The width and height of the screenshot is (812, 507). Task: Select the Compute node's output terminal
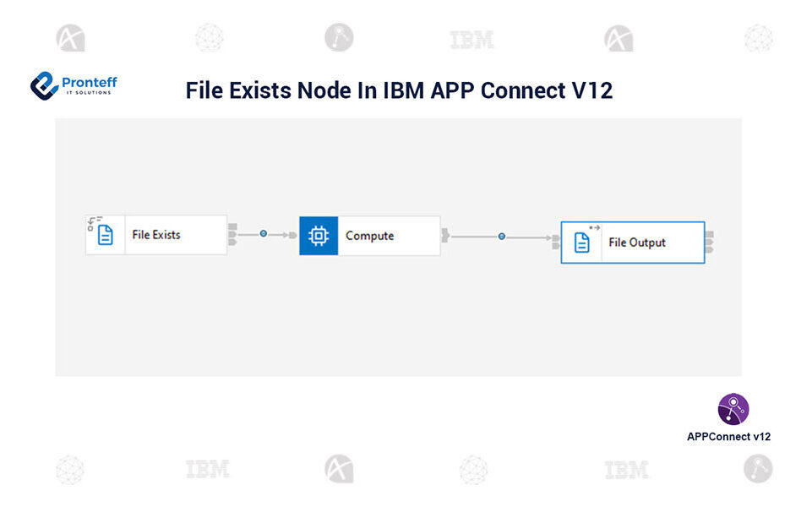coord(444,236)
